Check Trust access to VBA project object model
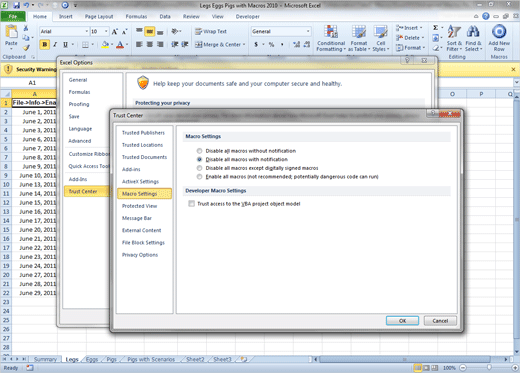Screen dimensions: 520x373 pos(191,204)
